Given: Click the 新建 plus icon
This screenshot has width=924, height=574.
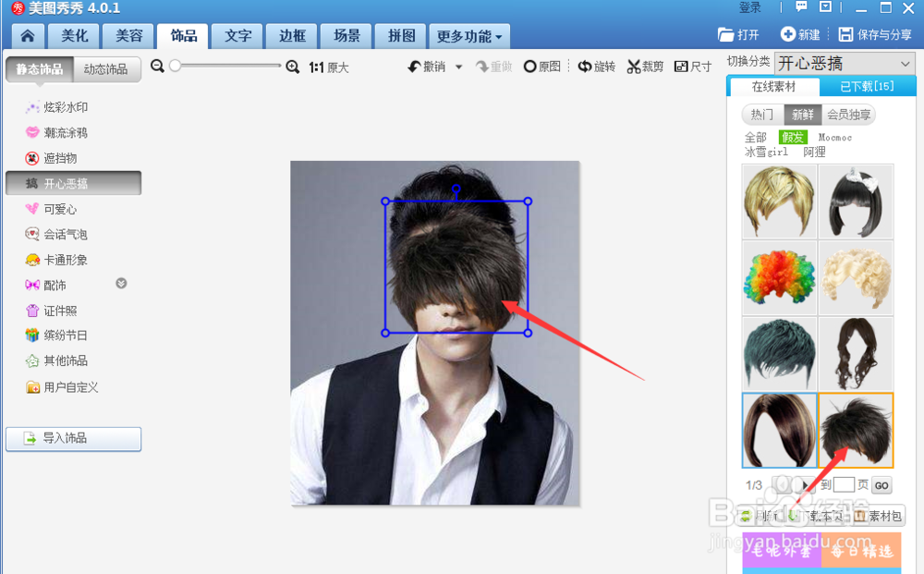Looking at the screenshot, I should [787, 34].
